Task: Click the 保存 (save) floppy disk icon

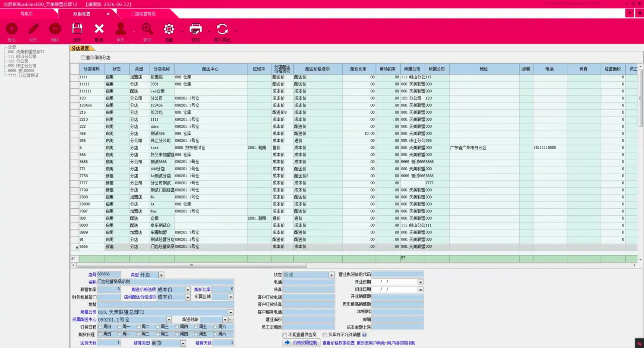Action: pos(77,29)
